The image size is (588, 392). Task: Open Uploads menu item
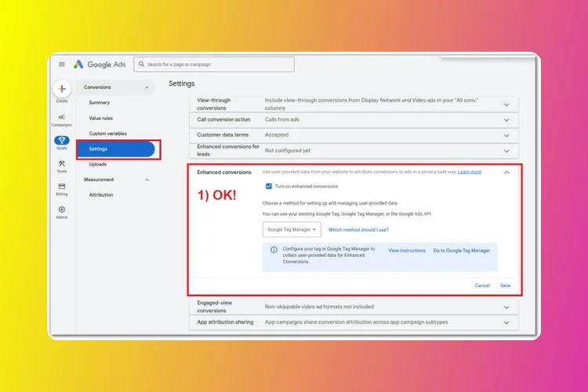98,164
